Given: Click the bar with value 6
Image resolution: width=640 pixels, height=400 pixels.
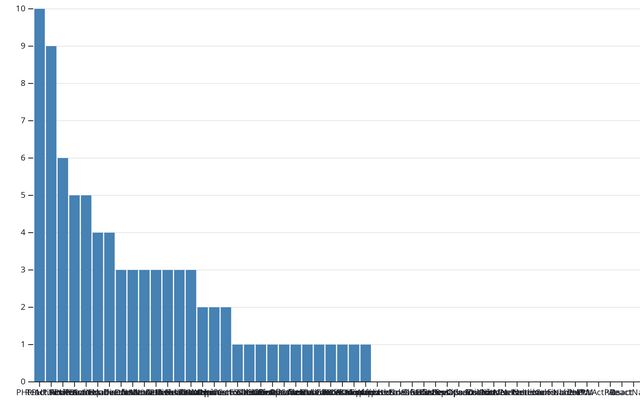Looking at the screenshot, I should (63, 269).
